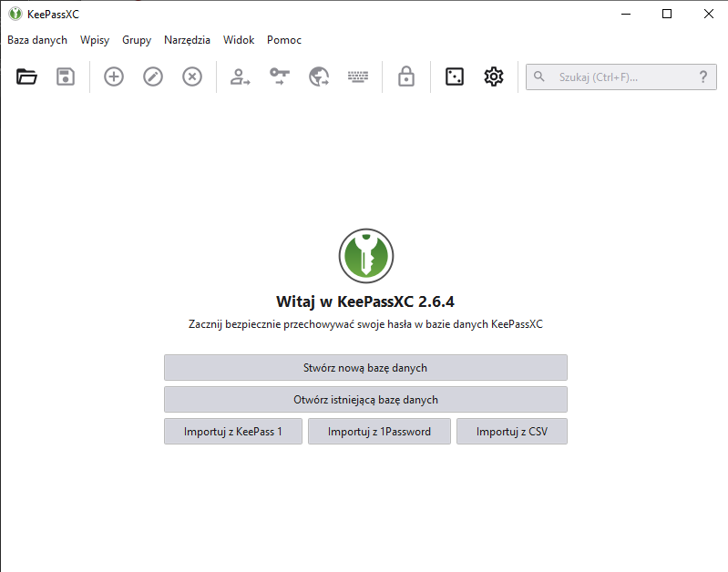Focus the Szukaj search field

[x=621, y=77]
